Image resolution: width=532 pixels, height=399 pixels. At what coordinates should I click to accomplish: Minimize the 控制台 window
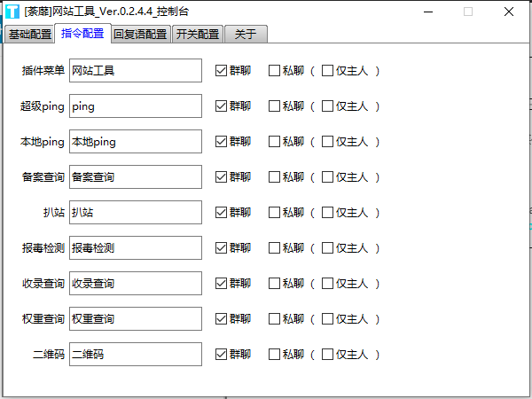[428, 12]
